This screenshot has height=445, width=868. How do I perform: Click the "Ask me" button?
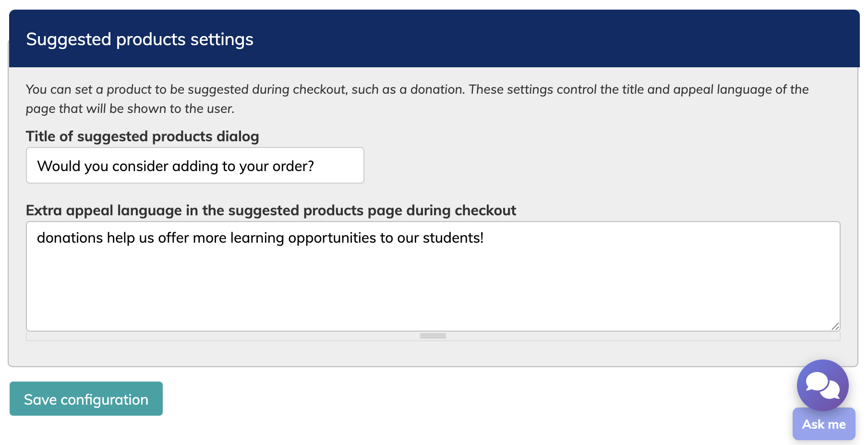point(824,424)
